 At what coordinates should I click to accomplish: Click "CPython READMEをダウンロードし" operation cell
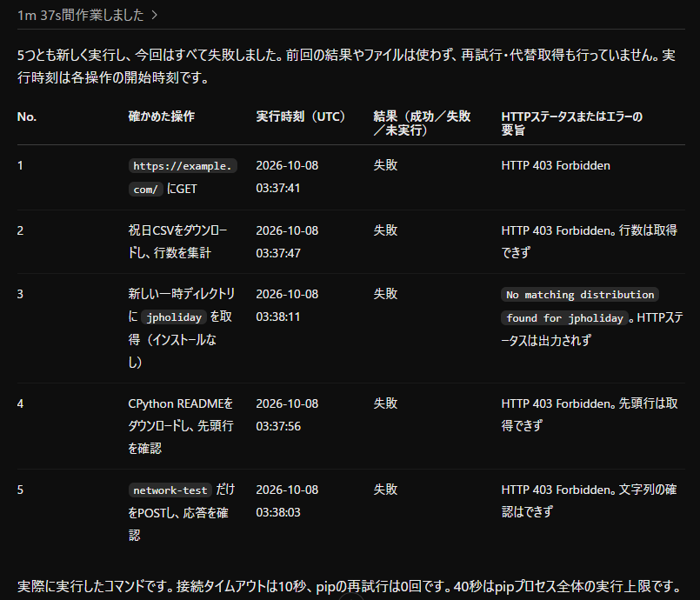[x=181, y=426]
